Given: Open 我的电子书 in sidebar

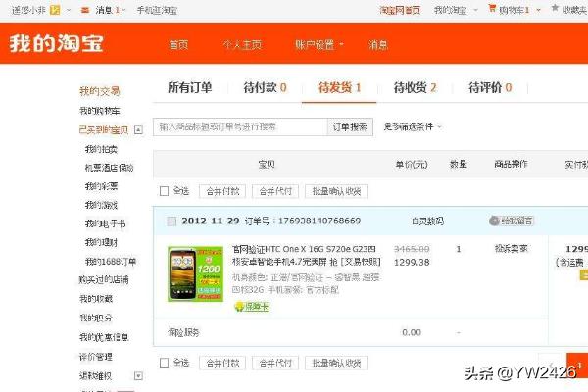Looking at the screenshot, I should (x=106, y=223).
